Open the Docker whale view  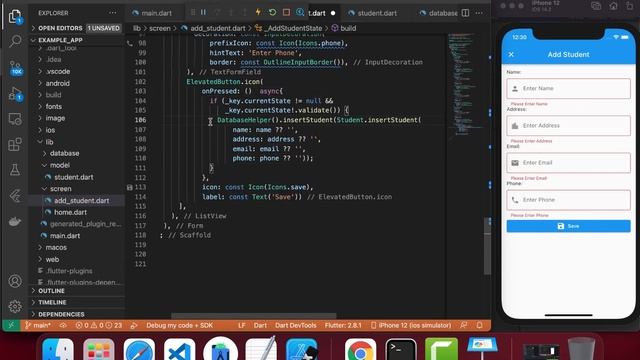click(15, 221)
